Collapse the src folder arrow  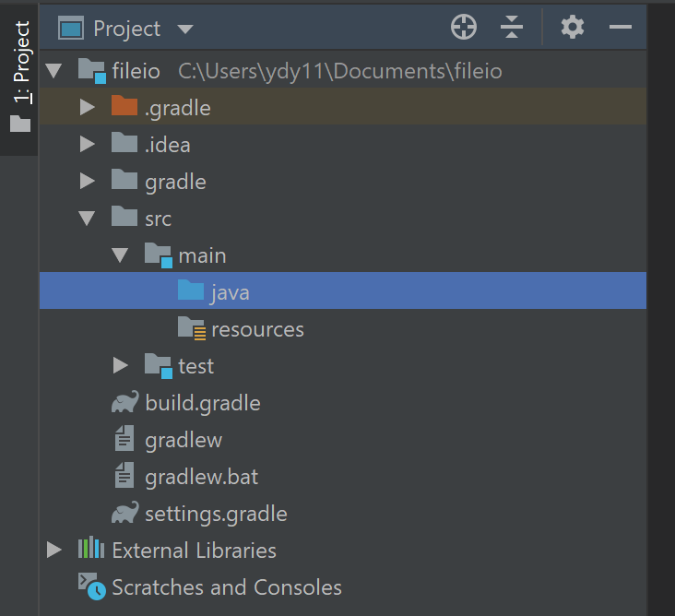87,219
